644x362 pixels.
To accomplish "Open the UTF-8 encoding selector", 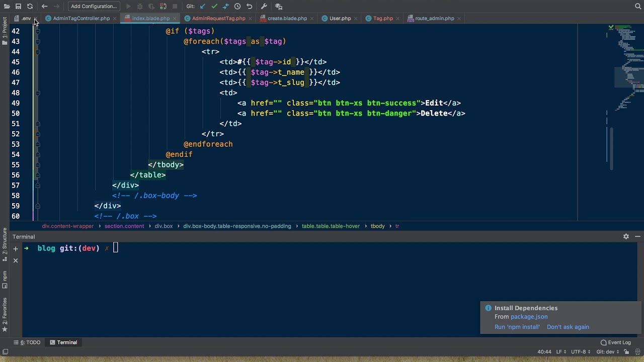I will pos(582,352).
